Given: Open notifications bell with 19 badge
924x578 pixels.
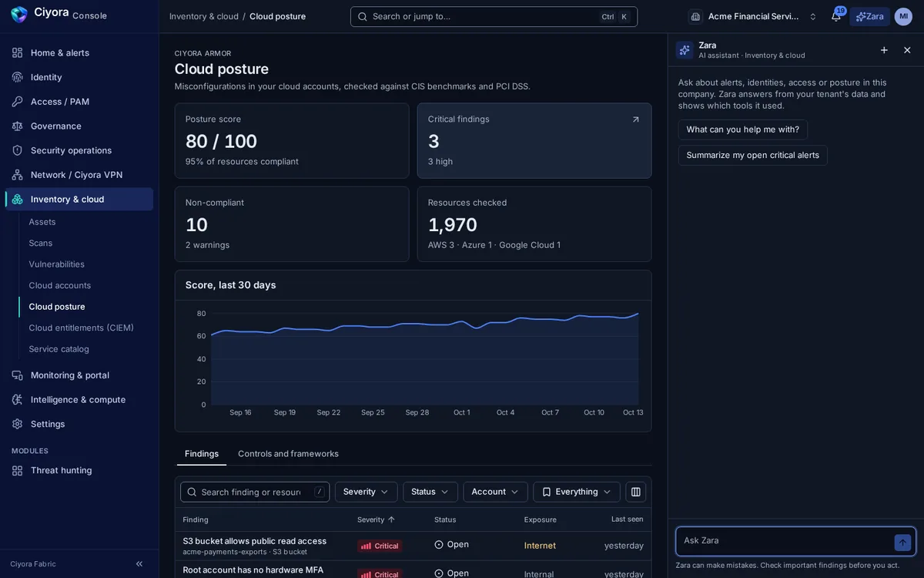Looking at the screenshot, I should pos(836,16).
